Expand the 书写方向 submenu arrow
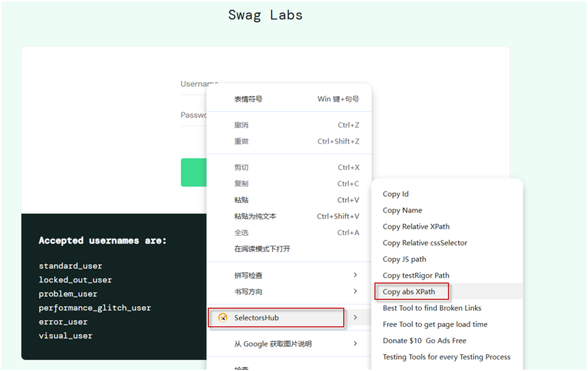This screenshot has height=371, width=588. [x=355, y=292]
